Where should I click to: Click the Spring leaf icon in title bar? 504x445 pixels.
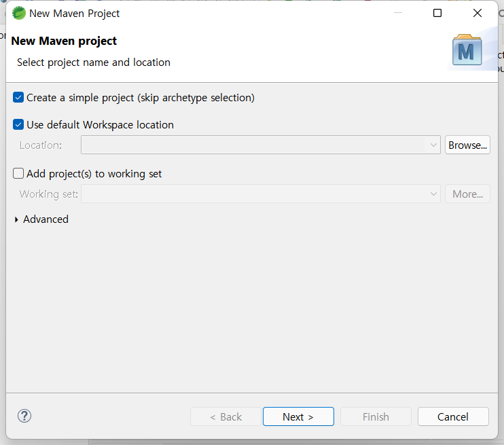18,13
